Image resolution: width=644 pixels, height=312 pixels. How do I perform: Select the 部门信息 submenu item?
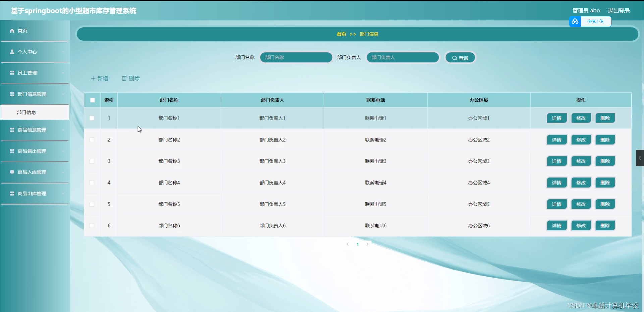(26, 112)
